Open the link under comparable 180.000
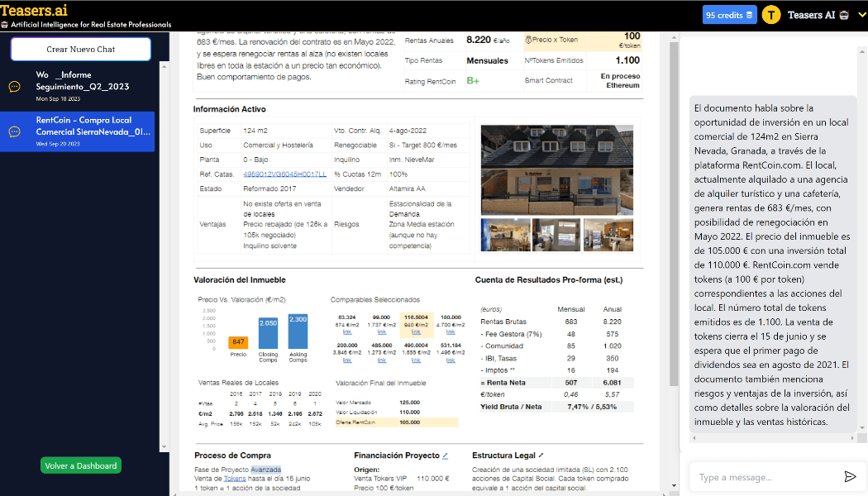The width and height of the screenshot is (868, 496). (x=451, y=332)
